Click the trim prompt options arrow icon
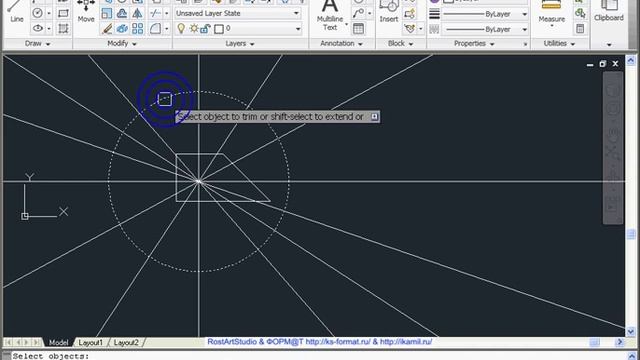This screenshot has height=360, width=640. [x=374, y=117]
